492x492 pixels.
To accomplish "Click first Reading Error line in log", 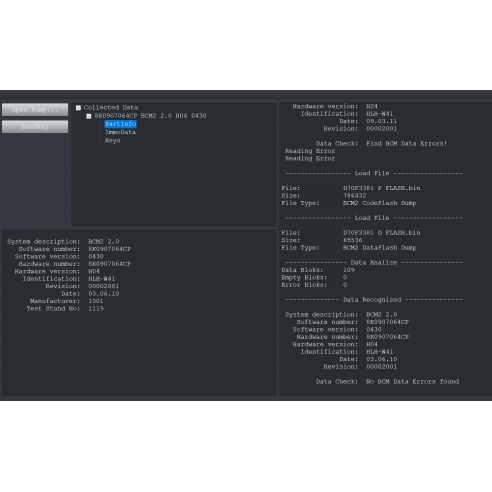I will coord(310,151).
